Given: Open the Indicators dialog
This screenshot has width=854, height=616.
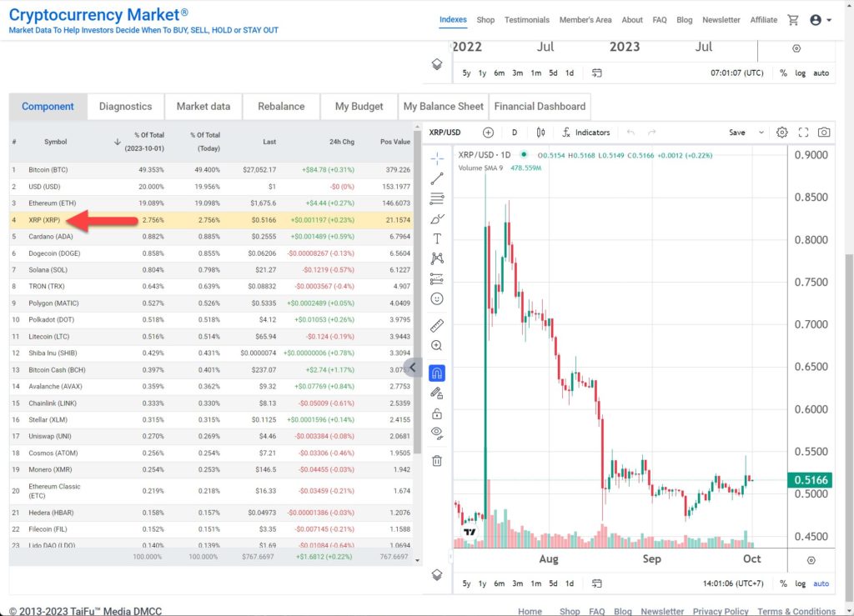Looking at the screenshot, I should (x=586, y=133).
